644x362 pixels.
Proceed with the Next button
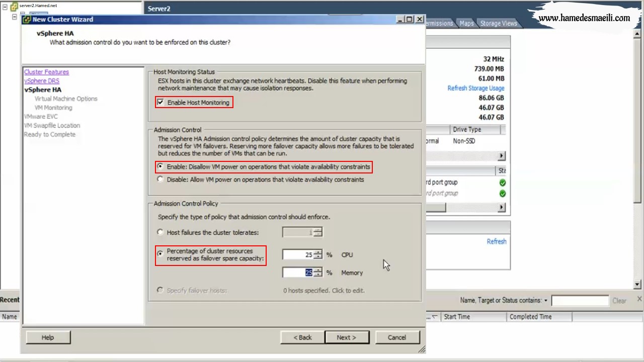347,337
